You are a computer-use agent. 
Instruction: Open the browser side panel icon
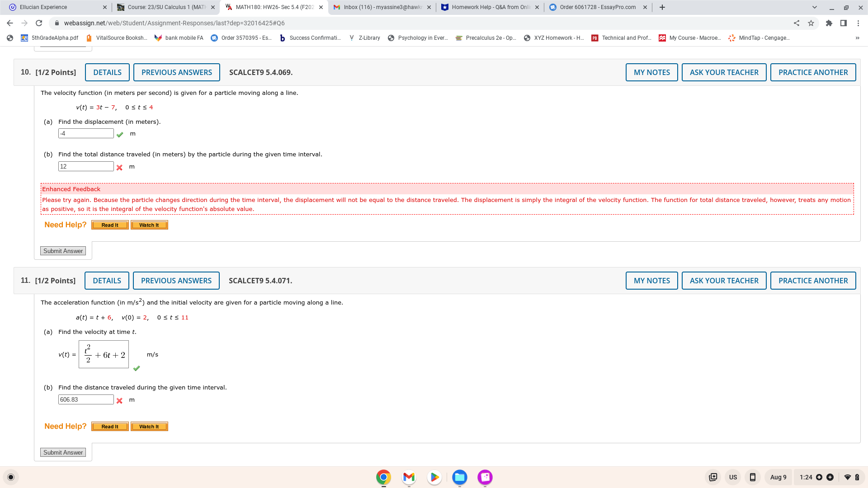(844, 23)
